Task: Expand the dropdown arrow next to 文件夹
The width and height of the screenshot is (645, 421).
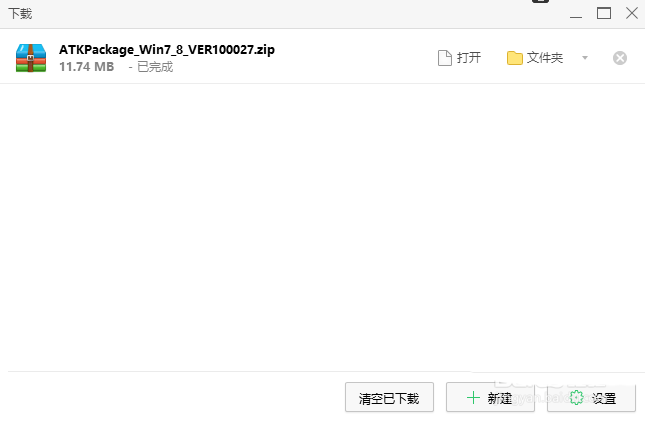Action: tap(585, 58)
